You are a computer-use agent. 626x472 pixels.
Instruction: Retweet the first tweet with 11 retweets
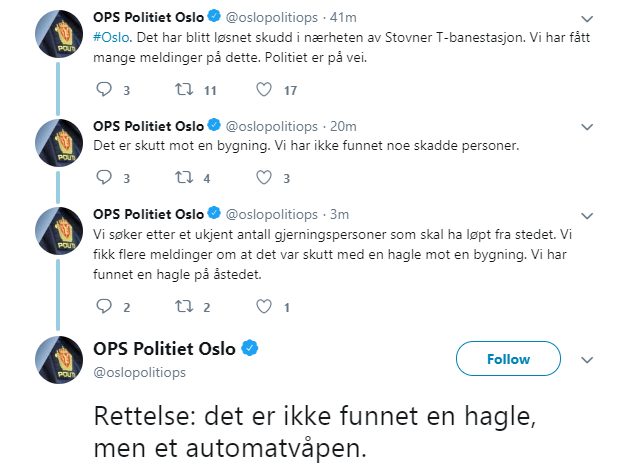(x=183, y=90)
